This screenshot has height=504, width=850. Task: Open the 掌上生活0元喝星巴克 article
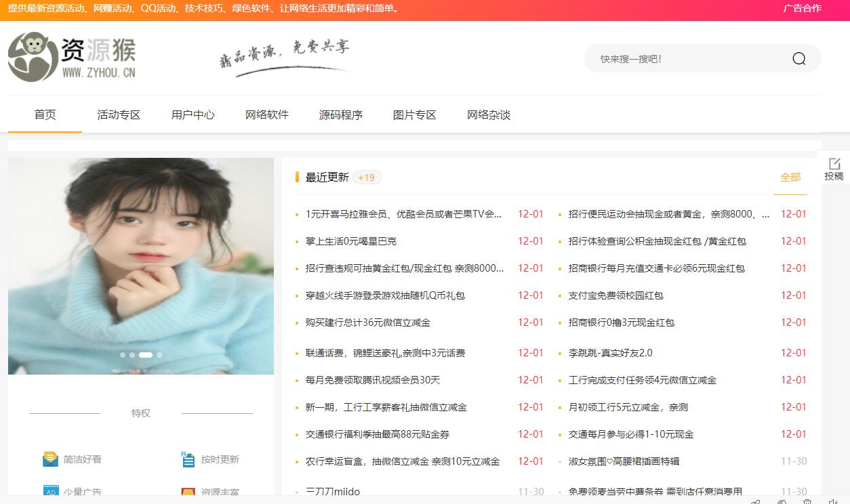[351, 241]
